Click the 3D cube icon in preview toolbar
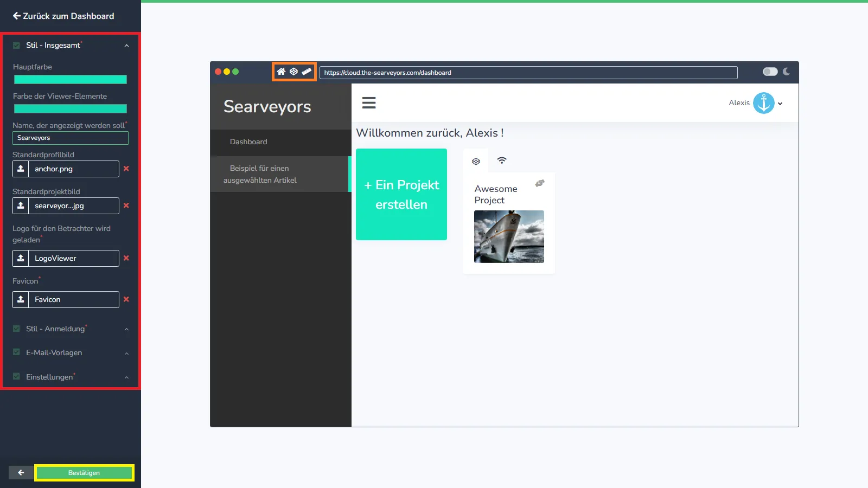 point(293,72)
